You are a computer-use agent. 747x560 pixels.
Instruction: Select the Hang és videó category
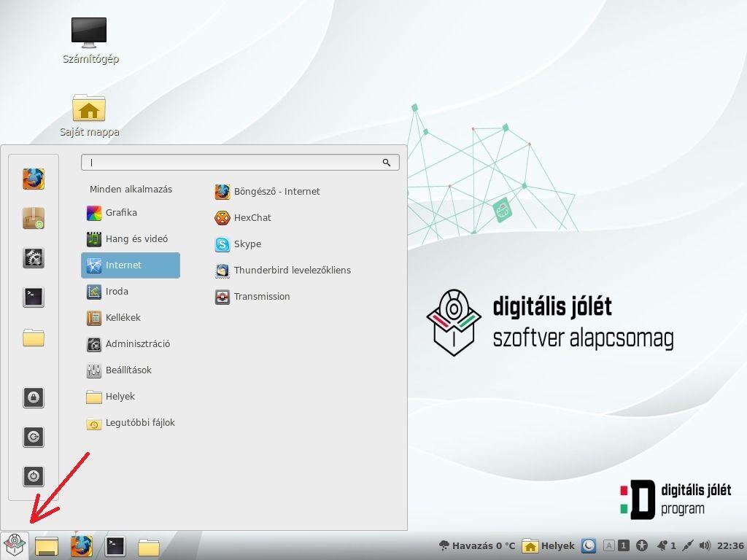131,238
